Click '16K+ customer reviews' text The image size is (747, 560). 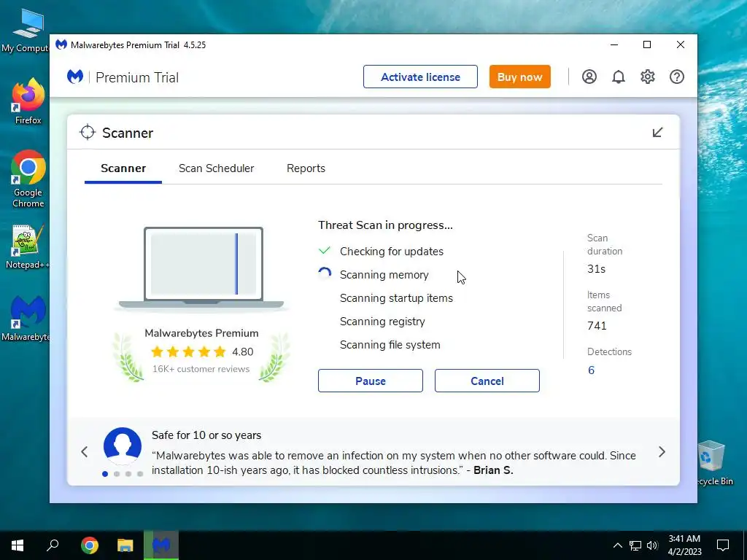pyautogui.click(x=201, y=369)
